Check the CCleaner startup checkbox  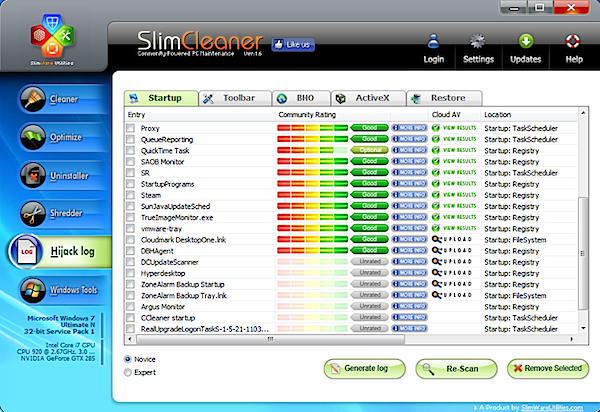[130, 317]
